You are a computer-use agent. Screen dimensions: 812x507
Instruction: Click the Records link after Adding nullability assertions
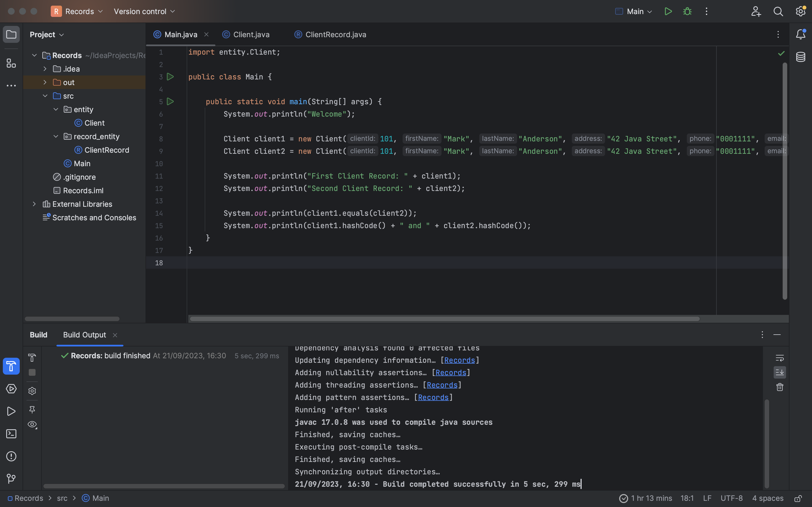click(x=451, y=373)
